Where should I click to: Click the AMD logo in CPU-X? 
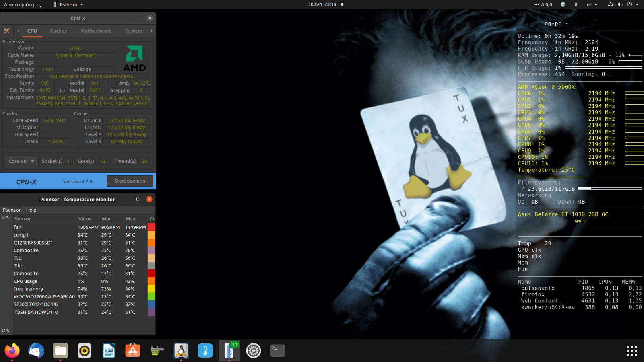tap(134, 58)
